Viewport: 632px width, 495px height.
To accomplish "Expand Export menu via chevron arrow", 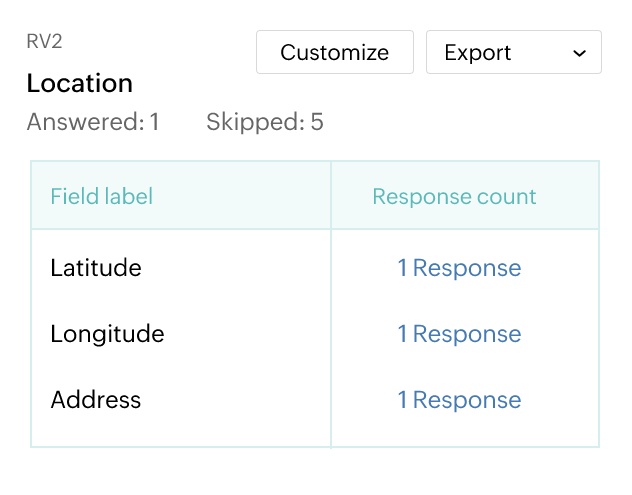I will coord(580,53).
